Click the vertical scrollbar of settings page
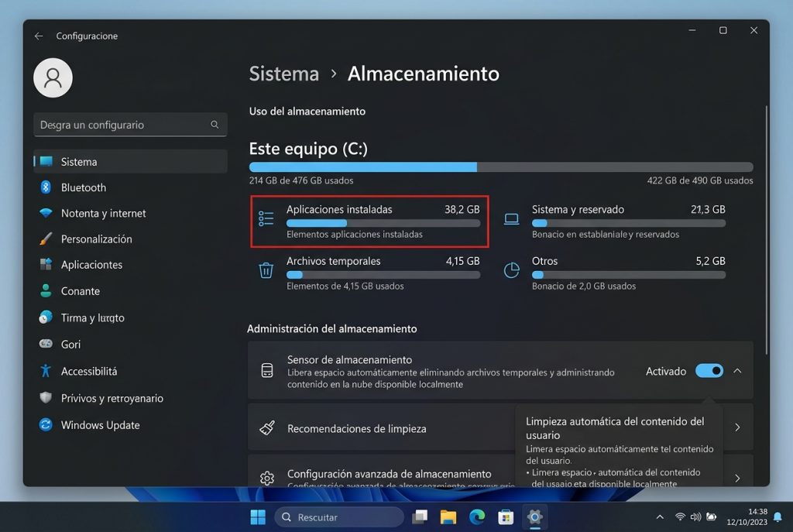The height and width of the screenshot is (532, 793). [x=766, y=229]
